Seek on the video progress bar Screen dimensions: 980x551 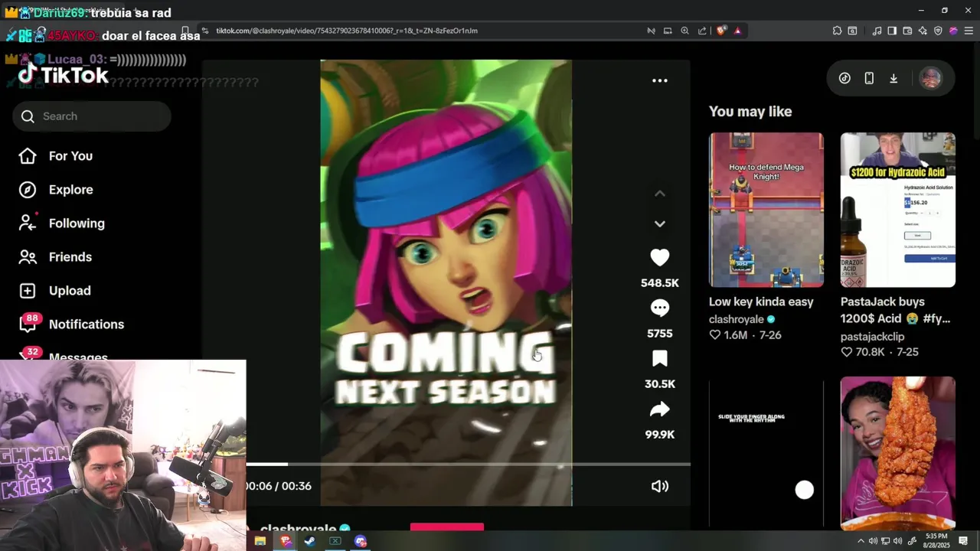tap(468, 464)
